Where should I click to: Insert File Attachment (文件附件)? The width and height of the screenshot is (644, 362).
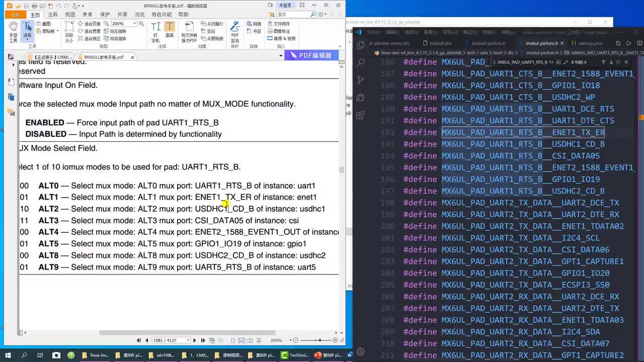(278, 24)
